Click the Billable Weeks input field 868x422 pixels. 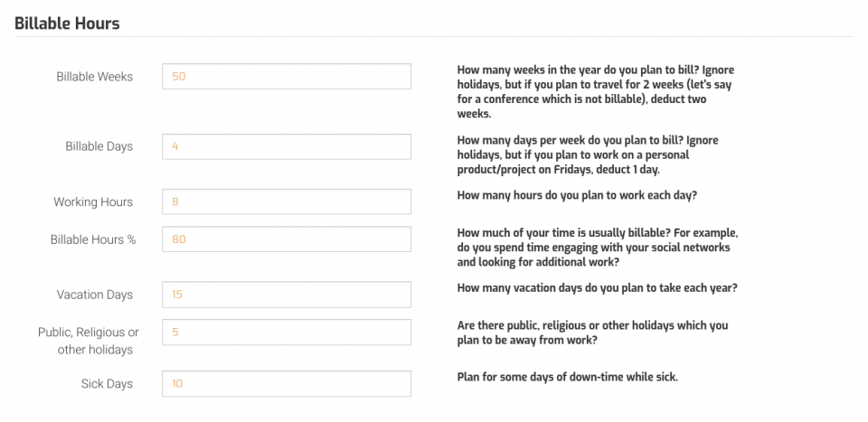tap(287, 77)
